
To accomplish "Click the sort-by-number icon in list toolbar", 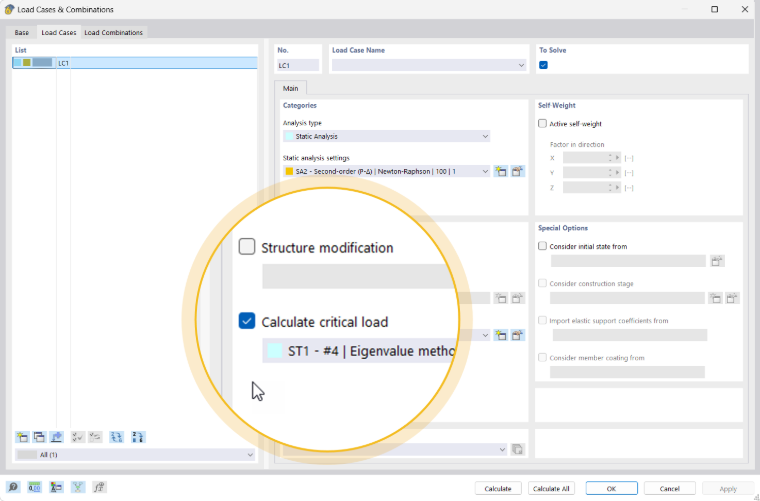I will point(138,437).
